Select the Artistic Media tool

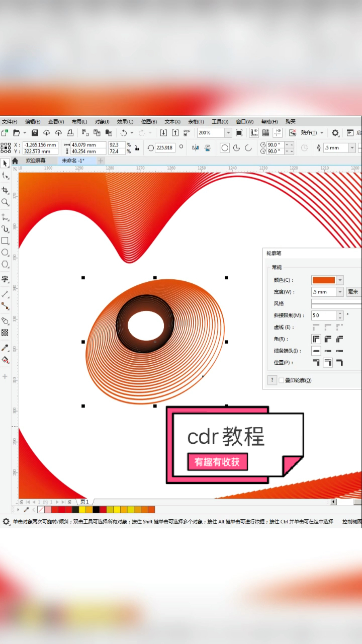click(x=5, y=229)
